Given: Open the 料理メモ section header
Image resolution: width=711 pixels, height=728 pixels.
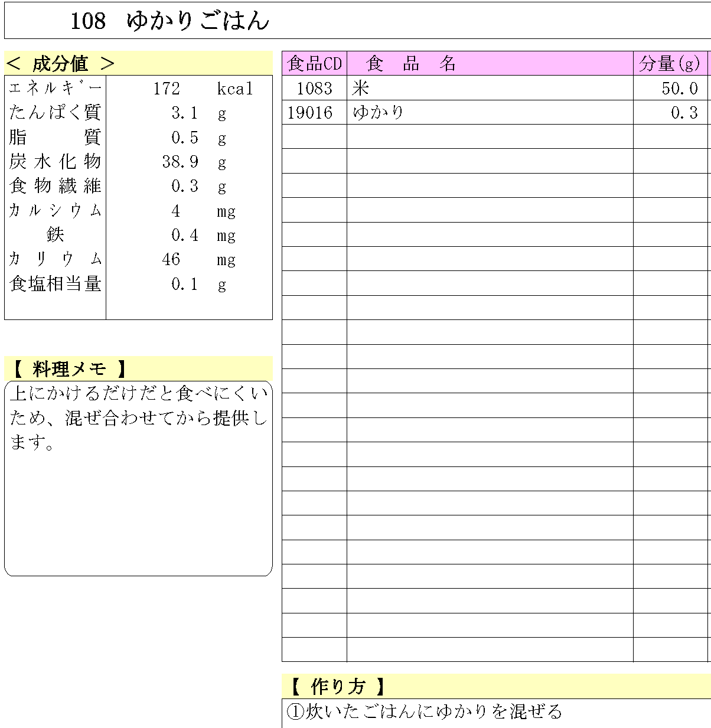Looking at the screenshot, I should point(69,367).
